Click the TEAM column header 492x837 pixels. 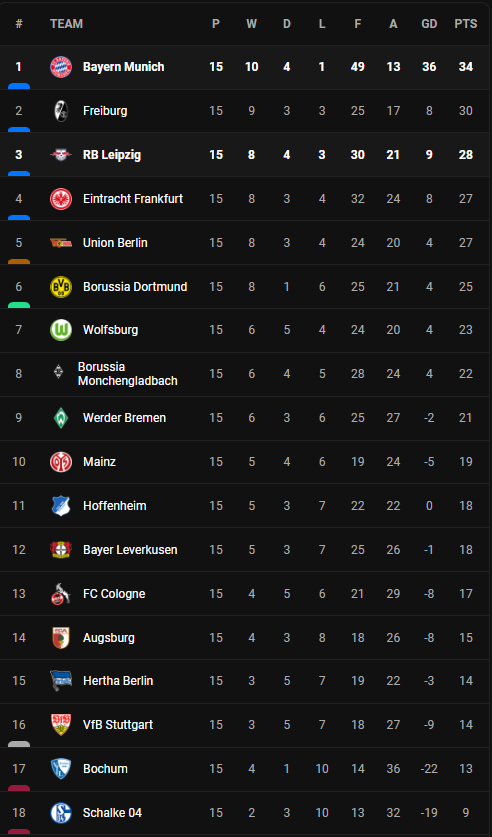tap(66, 24)
